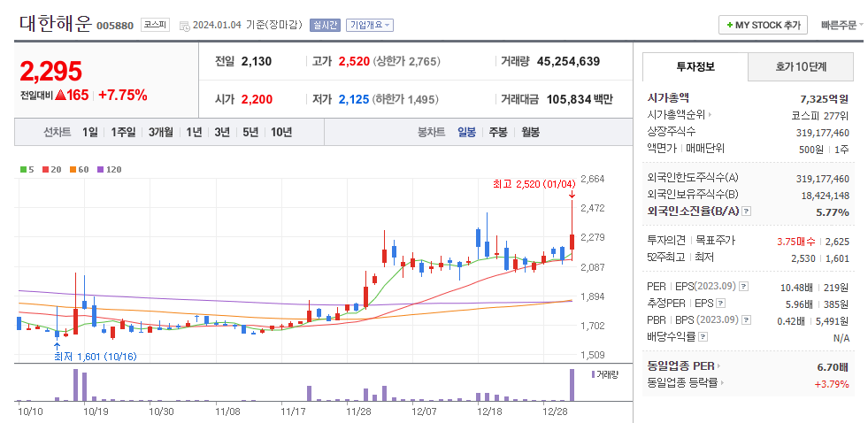The height and width of the screenshot is (423, 868).
Task: Click the stock code 005880
Action: pyautogui.click(x=115, y=26)
